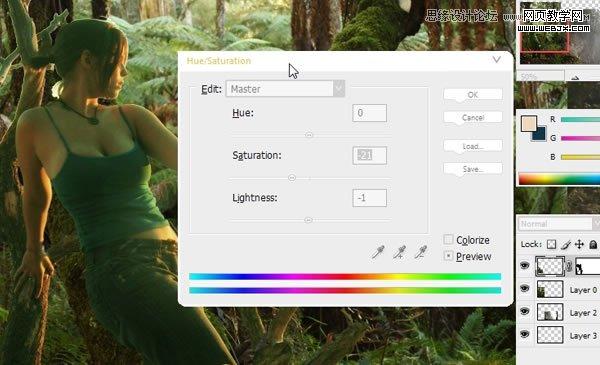Select the subtract-from-sample eyedropper
This screenshot has width=600, height=365.
click(x=421, y=252)
